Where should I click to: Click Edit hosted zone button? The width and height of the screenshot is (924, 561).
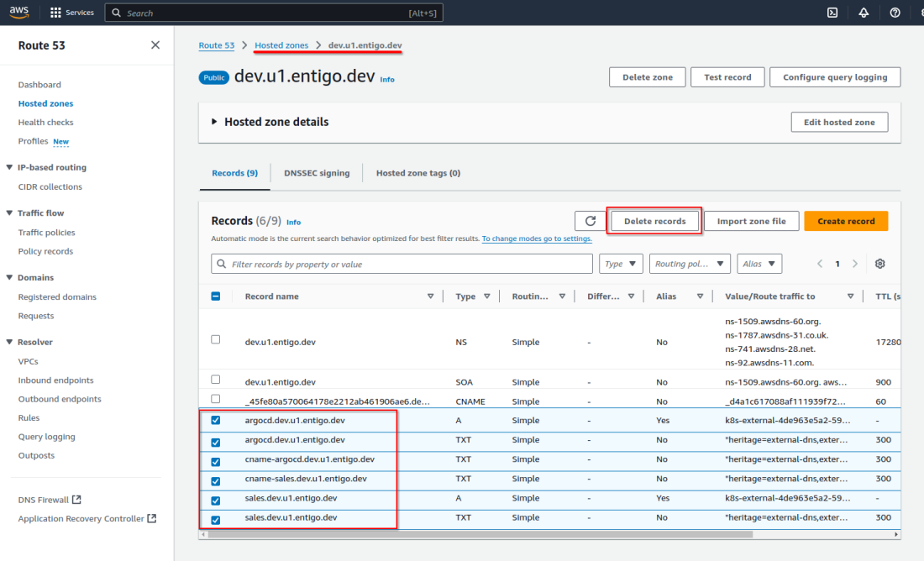[839, 122]
